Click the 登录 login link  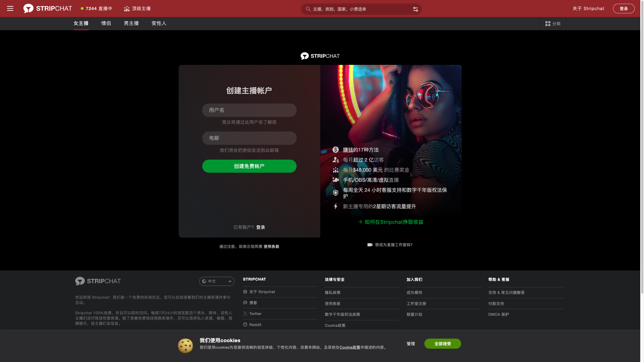pyautogui.click(x=261, y=227)
